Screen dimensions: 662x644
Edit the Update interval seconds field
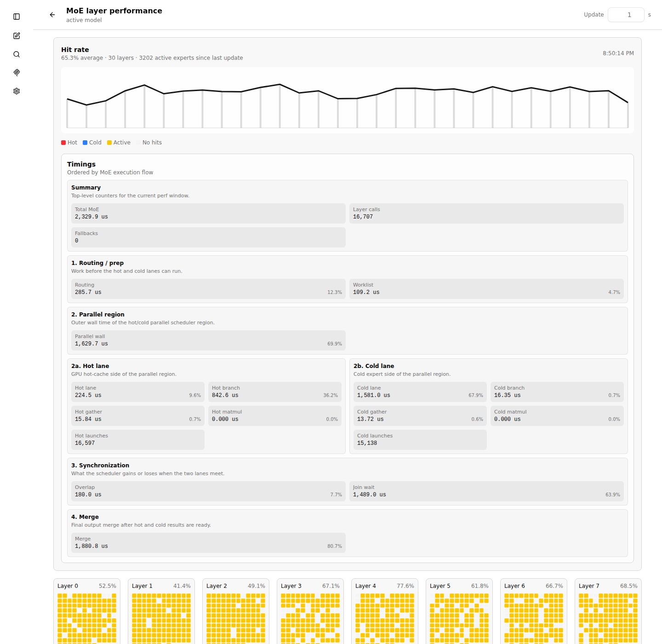coord(626,15)
